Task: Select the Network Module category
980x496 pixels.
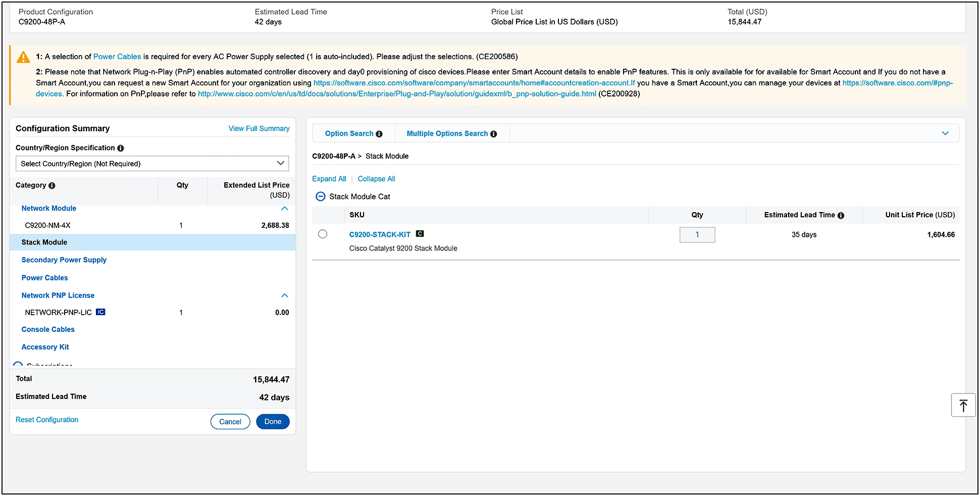Action: coord(49,208)
